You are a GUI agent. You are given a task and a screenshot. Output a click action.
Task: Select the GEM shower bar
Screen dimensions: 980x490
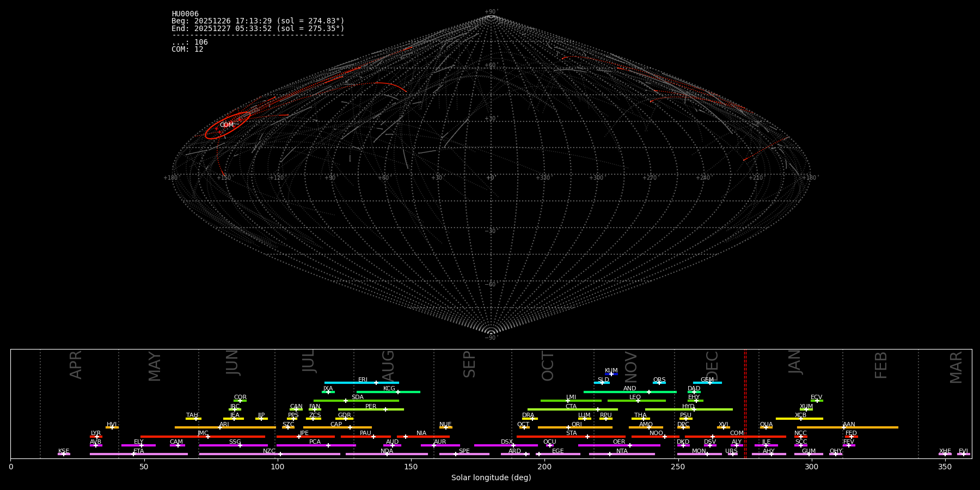[x=707, y=383]
